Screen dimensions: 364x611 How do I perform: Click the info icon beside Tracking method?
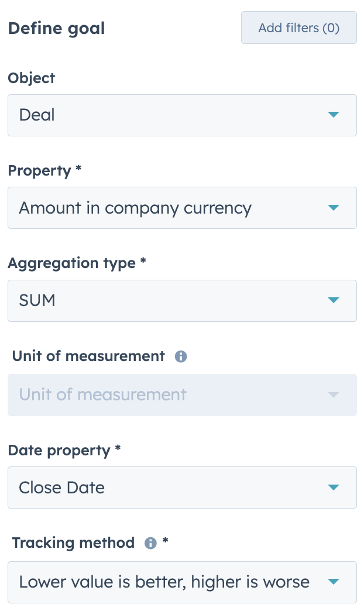(x=150, y=543)
